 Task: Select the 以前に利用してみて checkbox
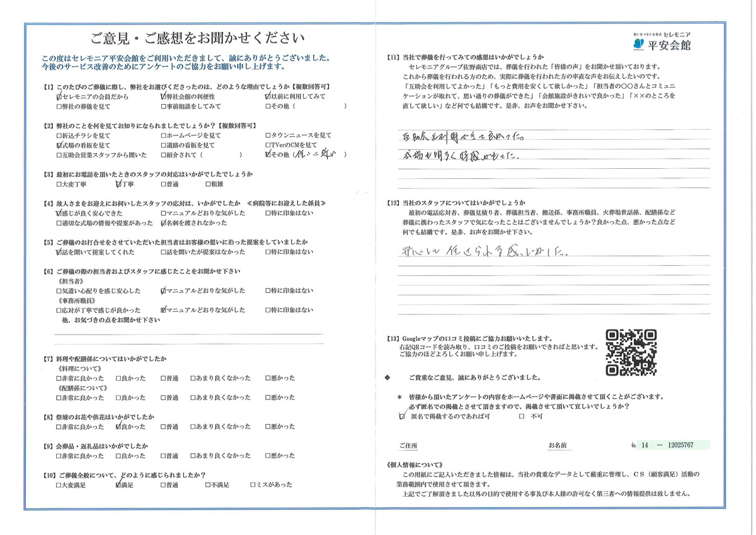coord(269,97)
